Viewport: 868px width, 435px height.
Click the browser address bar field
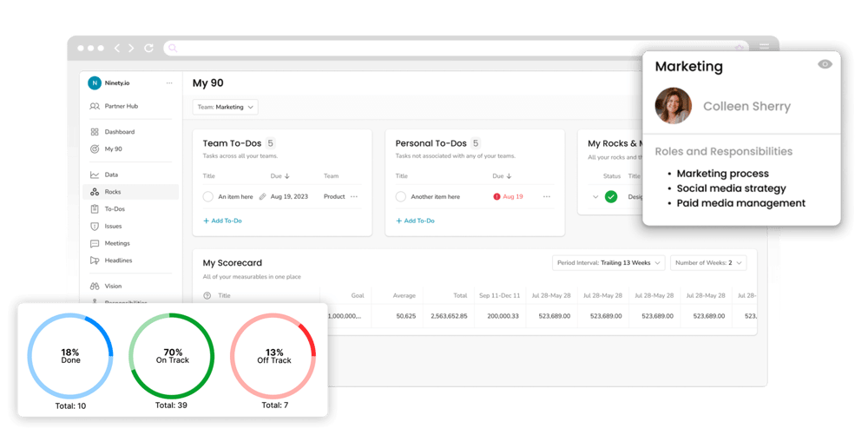tap(456, 48)
